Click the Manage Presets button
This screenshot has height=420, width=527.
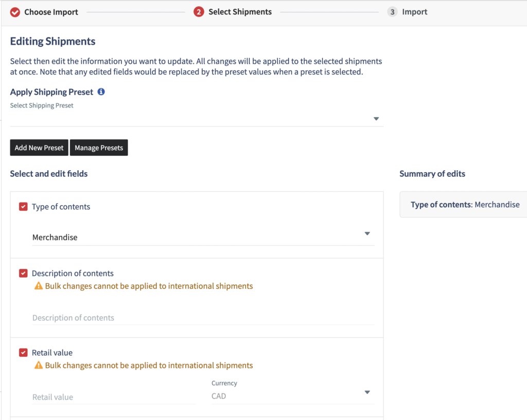pyautogui.click(x=99, y=148)
